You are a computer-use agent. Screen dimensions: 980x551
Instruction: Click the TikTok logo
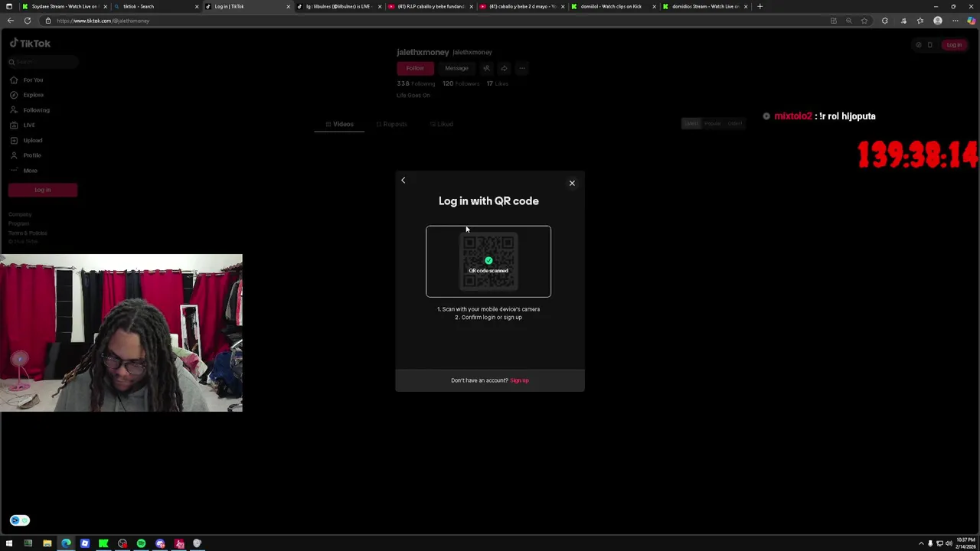tap(30, 44)
